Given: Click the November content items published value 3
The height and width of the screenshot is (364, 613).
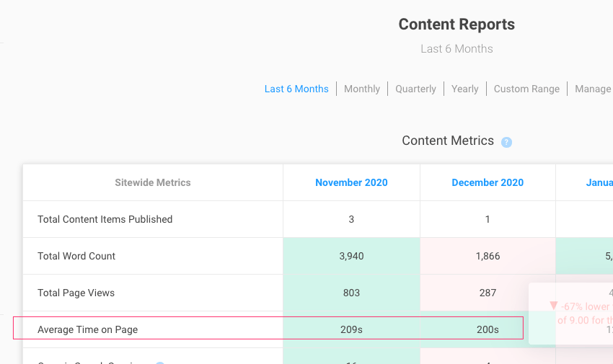Looking at the screenshot, I should tap(351, 220).
